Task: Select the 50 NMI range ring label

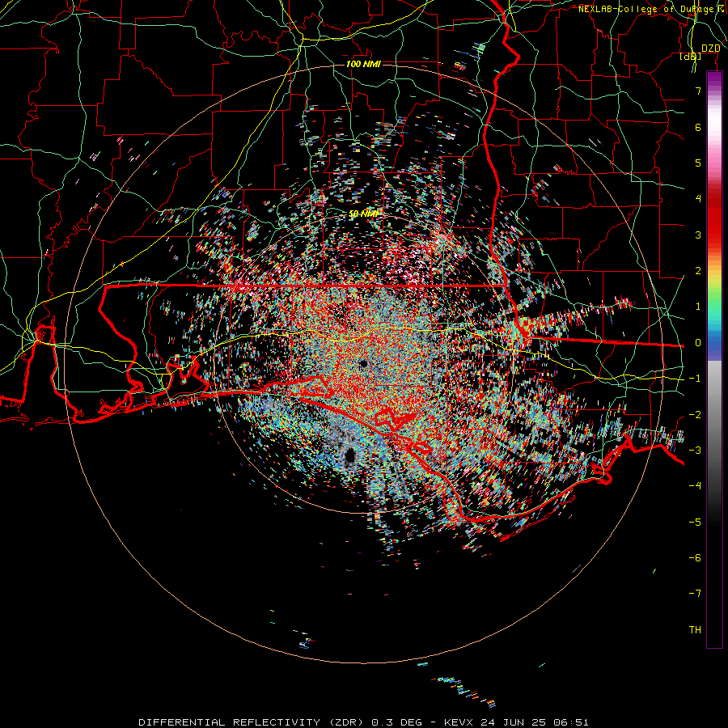Action: point(363,214)
